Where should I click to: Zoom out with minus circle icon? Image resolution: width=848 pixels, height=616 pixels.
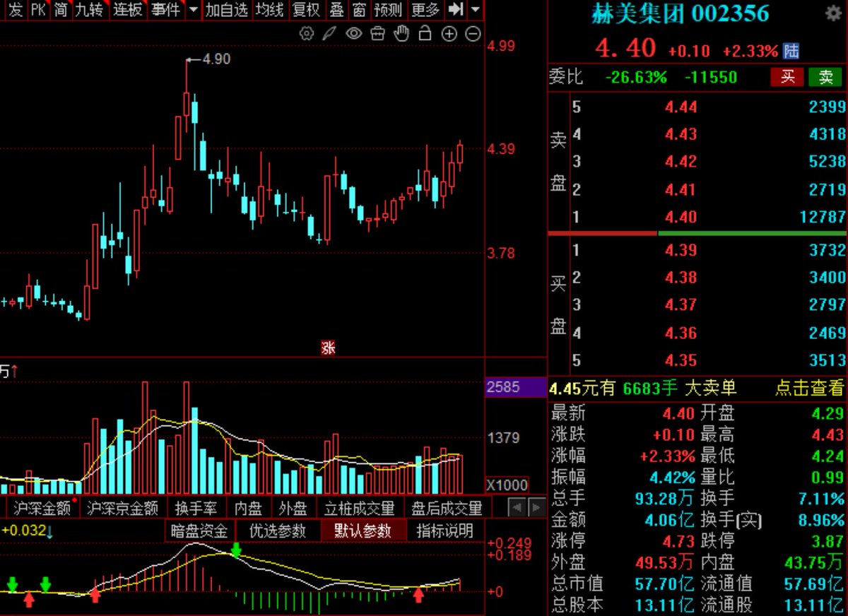[x=473, y=33]
